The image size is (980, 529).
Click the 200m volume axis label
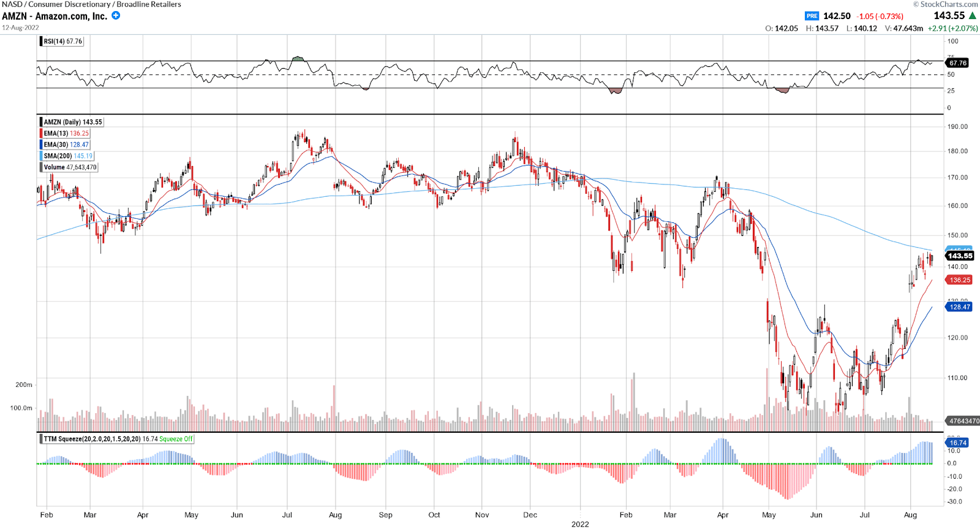pyautogui.click(x=24, y=385)
